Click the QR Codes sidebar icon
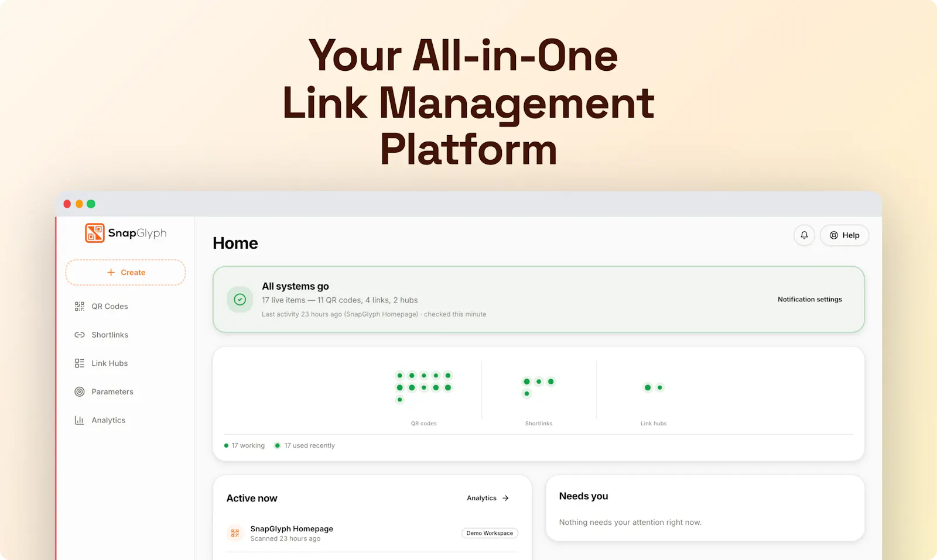This screenshot has height=560, width=937. [80, 307]
